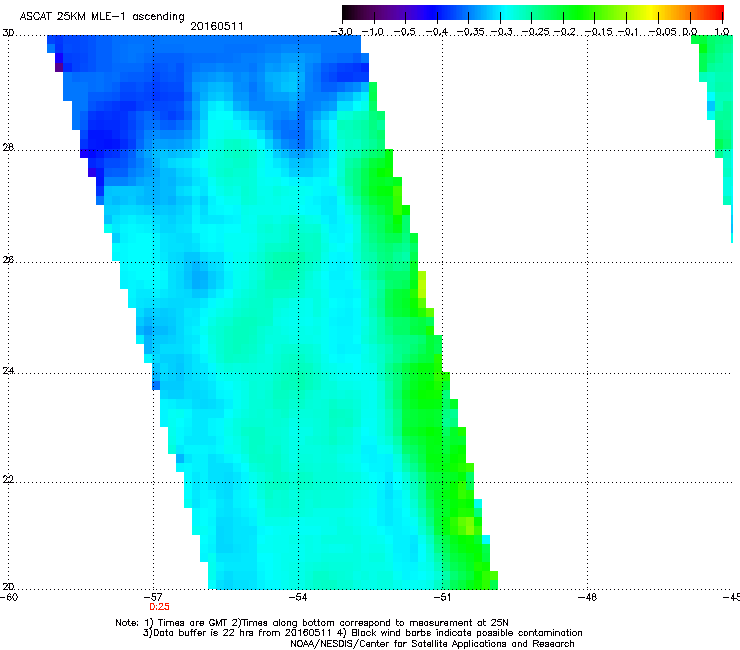The width and height of the screenshot is (740, 650).
Task: Click the note about measurement at 25N
Action: point(370,623)
